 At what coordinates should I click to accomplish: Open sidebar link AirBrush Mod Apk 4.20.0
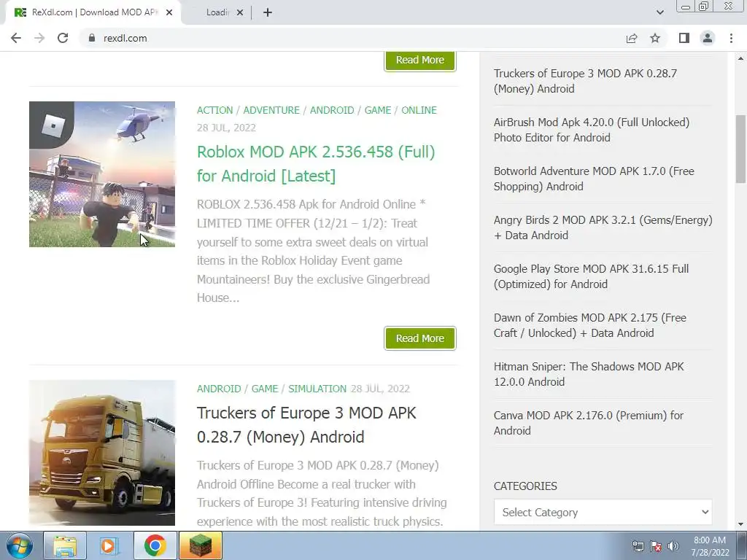(x=591, y=130)
